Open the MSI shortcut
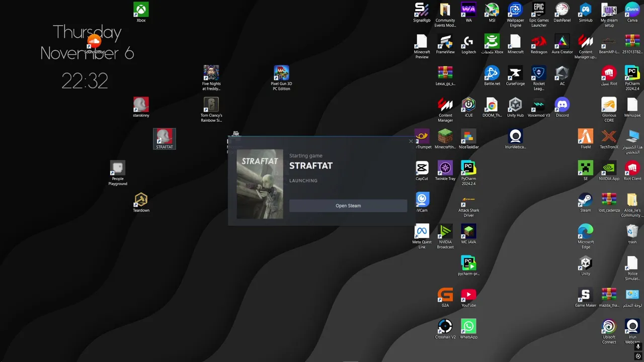Image resolution: width=644 pixels, height=362 pixels. click(492, 12)
